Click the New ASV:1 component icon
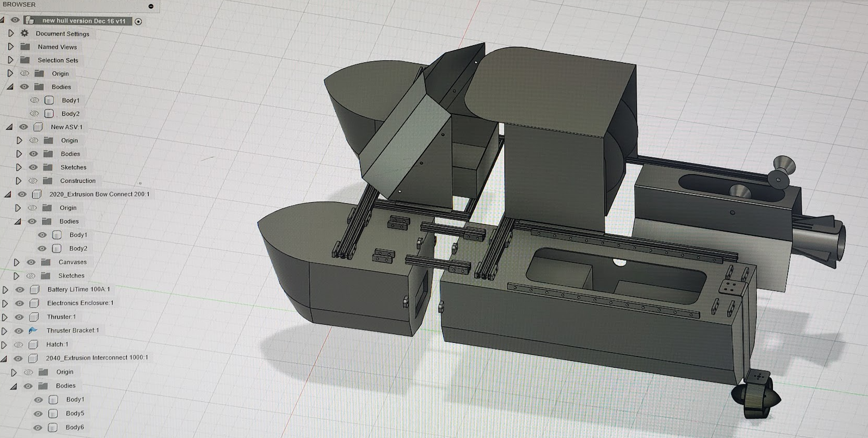The height and width of the screenshot is (438, 868). [38, 127]
